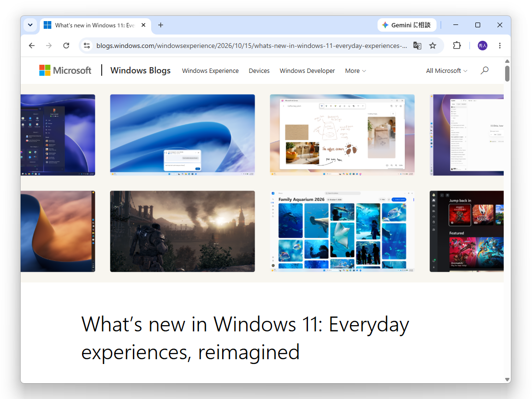Open the coffee bag ink canvas thumbnail
The image size is (532, 399).
tap(342, 135)
